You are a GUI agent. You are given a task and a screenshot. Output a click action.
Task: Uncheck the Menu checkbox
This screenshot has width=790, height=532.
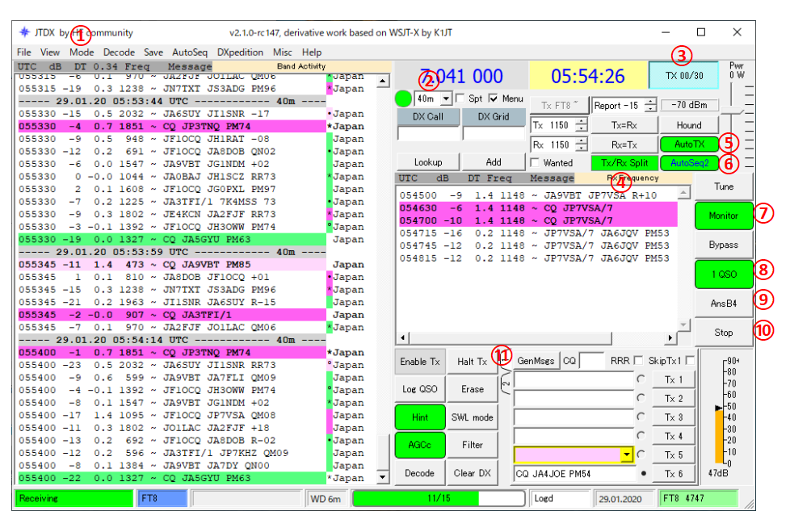coord(494,98)
